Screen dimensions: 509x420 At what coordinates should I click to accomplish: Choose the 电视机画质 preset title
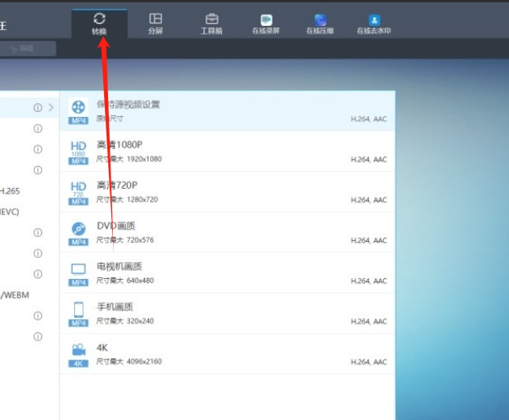click(x=119, y=266)
